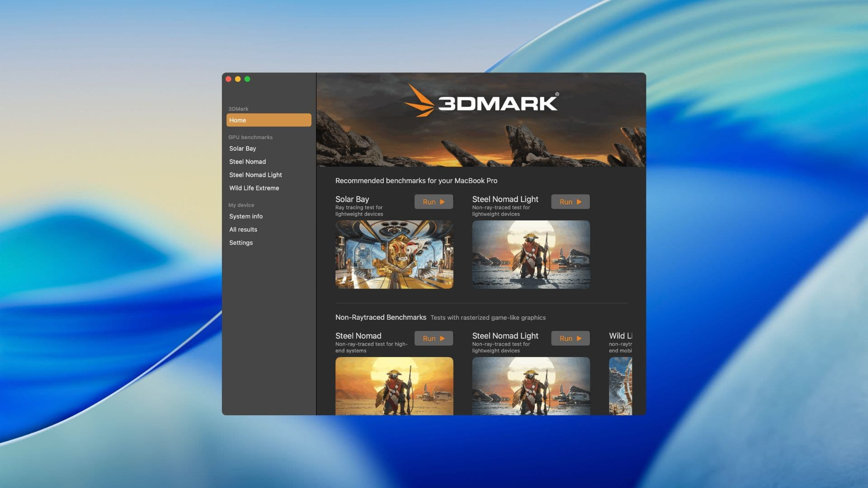Click the 3DMark logo in the banner
Screen dimensions: 868x488
coord(481,100)
